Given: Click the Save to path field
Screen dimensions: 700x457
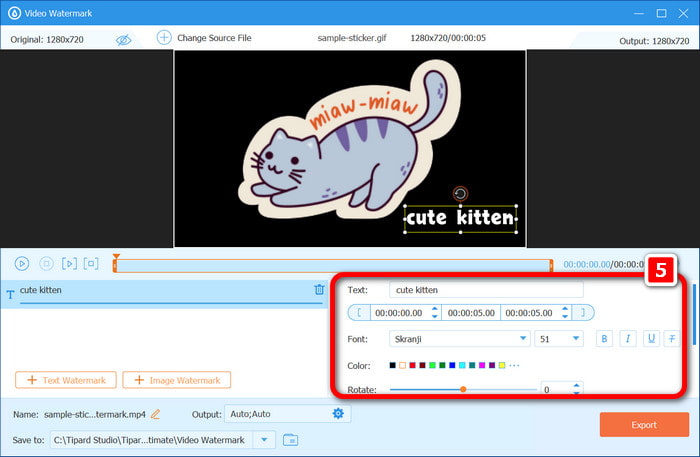Looking at the screenshot, I should (x=152, y=440).
